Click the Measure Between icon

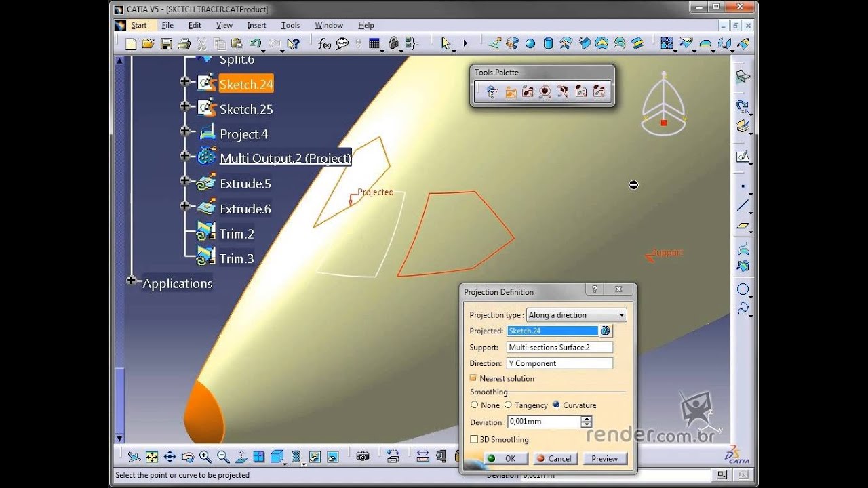[422, 457]
